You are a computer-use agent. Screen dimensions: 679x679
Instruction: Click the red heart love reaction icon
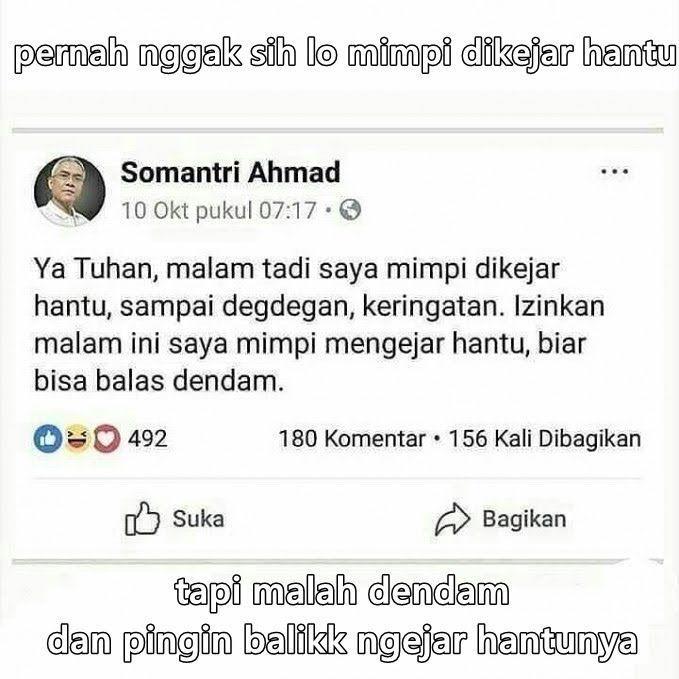tap(107, 439)
